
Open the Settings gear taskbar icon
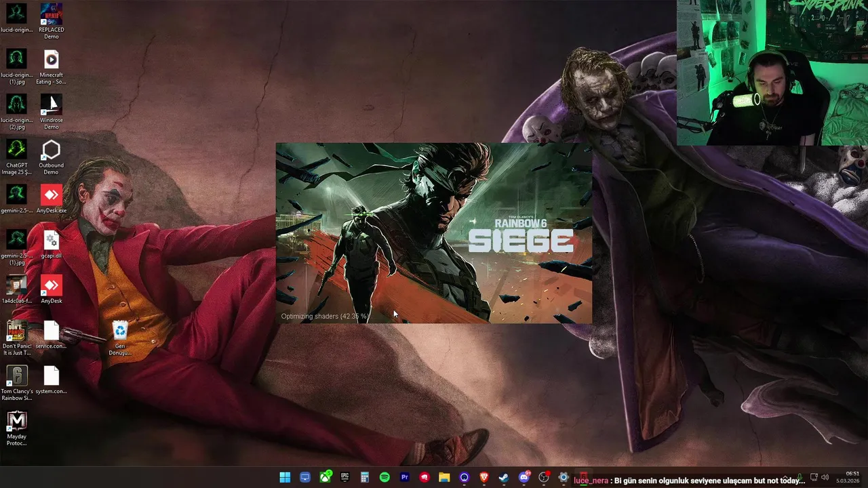click(x=564, y=477)
